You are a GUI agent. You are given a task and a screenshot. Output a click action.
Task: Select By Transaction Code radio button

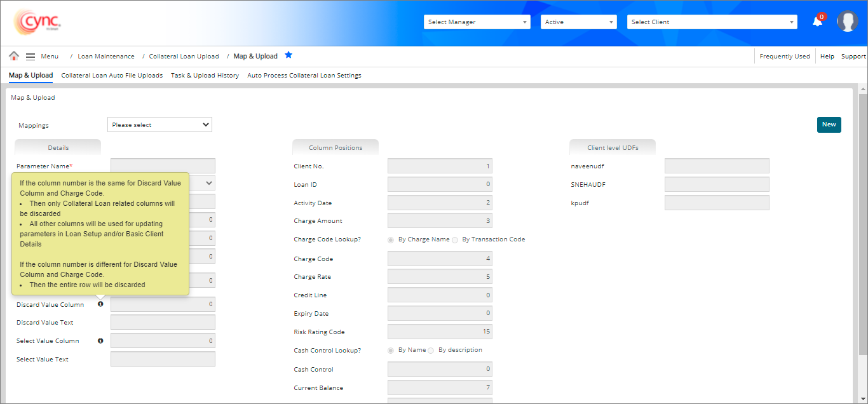click(454, 240)
